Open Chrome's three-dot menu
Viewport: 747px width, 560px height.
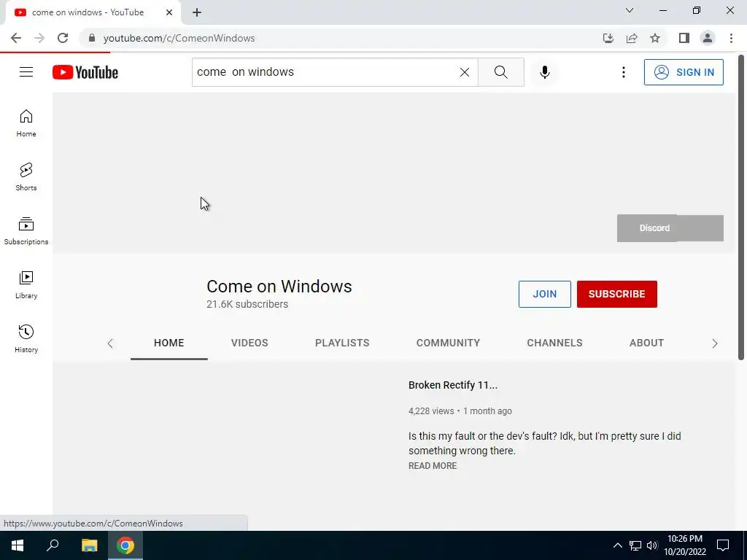(731, 38)
